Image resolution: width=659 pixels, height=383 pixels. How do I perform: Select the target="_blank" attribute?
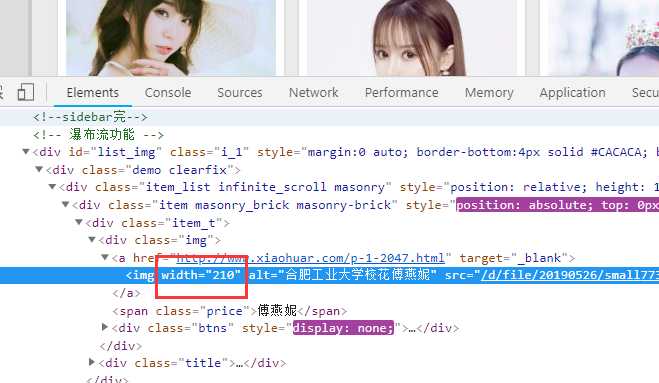(513, 258)
